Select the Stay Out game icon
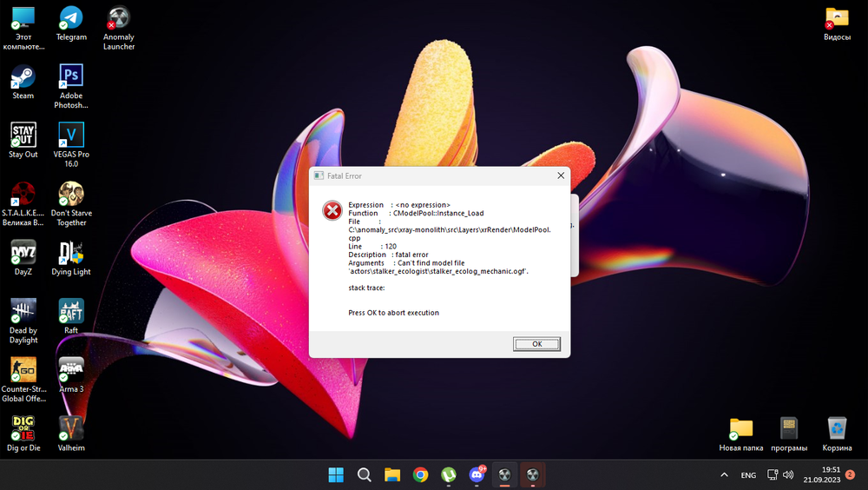Viewport: 868px width, 490px height. [23, 140]
